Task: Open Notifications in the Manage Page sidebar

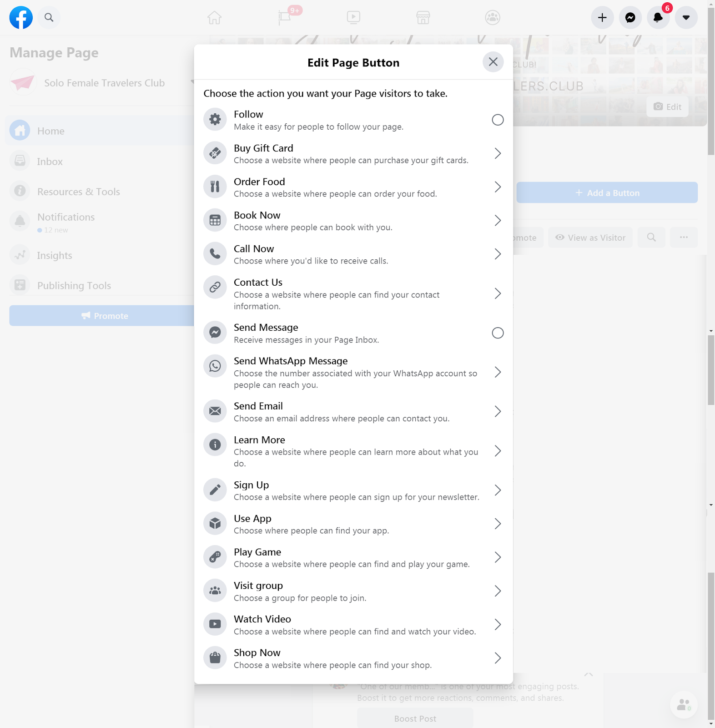Action: click(x=100, y=222)
